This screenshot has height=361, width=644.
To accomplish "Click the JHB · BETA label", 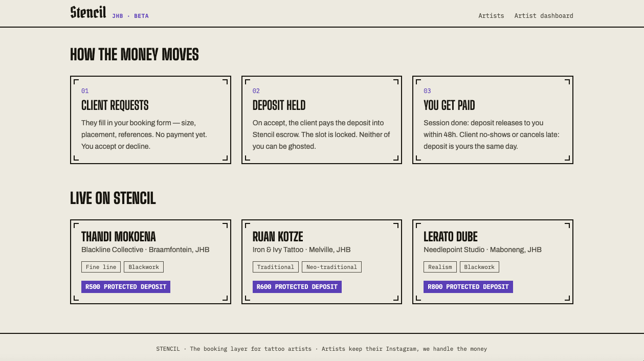I will 130,16.
